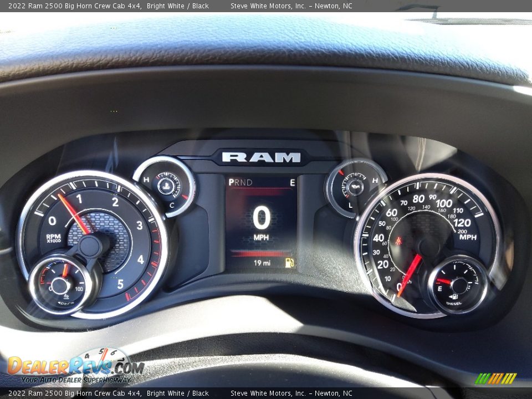532x399 pixels.
Task: Click the H mark on the coolant gauge
Action: coord(146,180)
